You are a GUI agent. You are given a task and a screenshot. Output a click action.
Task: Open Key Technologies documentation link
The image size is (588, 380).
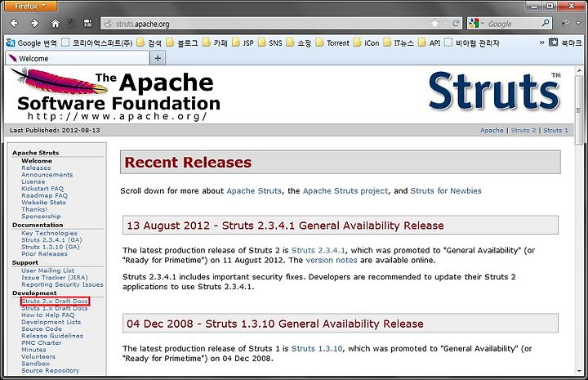(x=49, y=233)
